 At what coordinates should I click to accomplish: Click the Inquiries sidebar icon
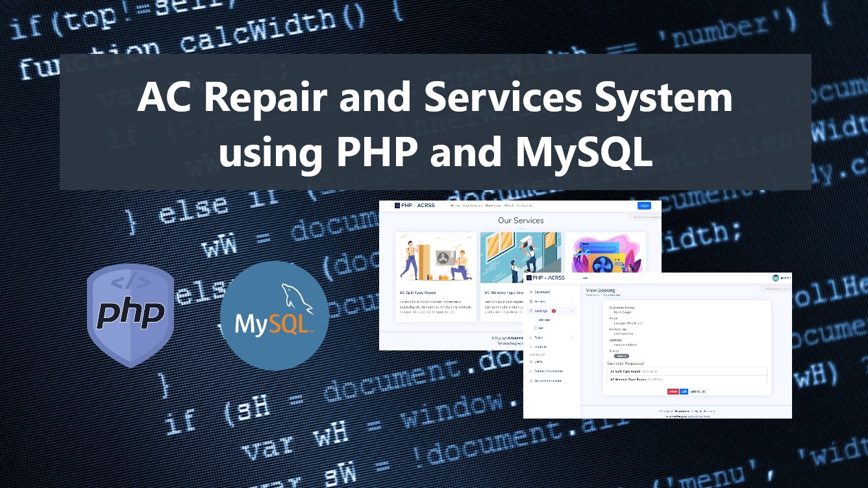click(x=531, y=347)
